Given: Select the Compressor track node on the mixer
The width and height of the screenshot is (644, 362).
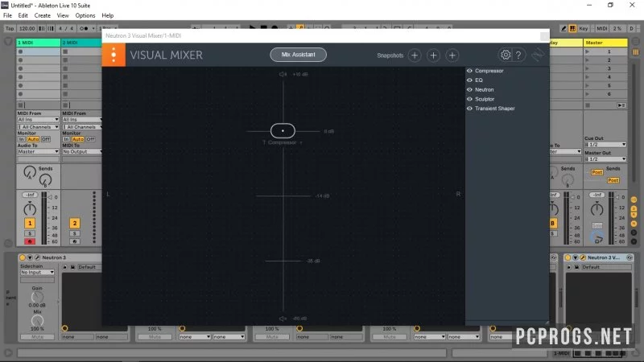Looking at the screenshot, I should (283, 131).
